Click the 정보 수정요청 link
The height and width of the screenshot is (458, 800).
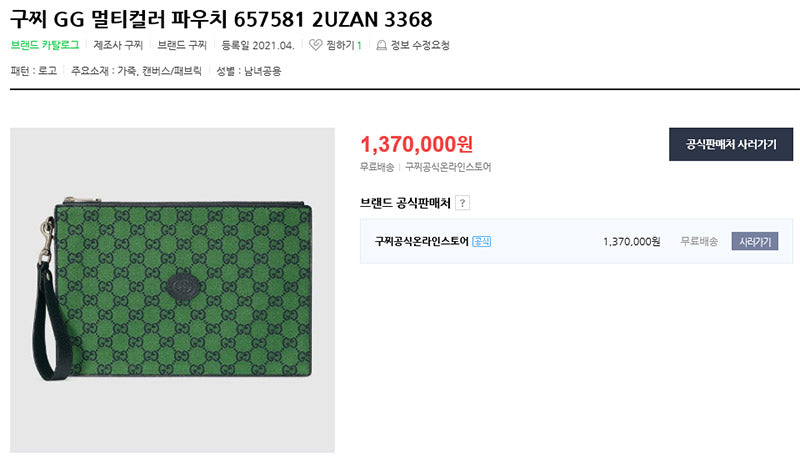pyautogui.click(x=420, y=45)
